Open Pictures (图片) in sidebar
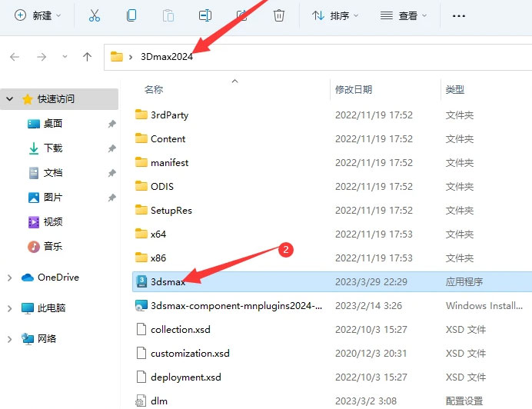This screenshot has height=409, width=532. coord(53,198)
